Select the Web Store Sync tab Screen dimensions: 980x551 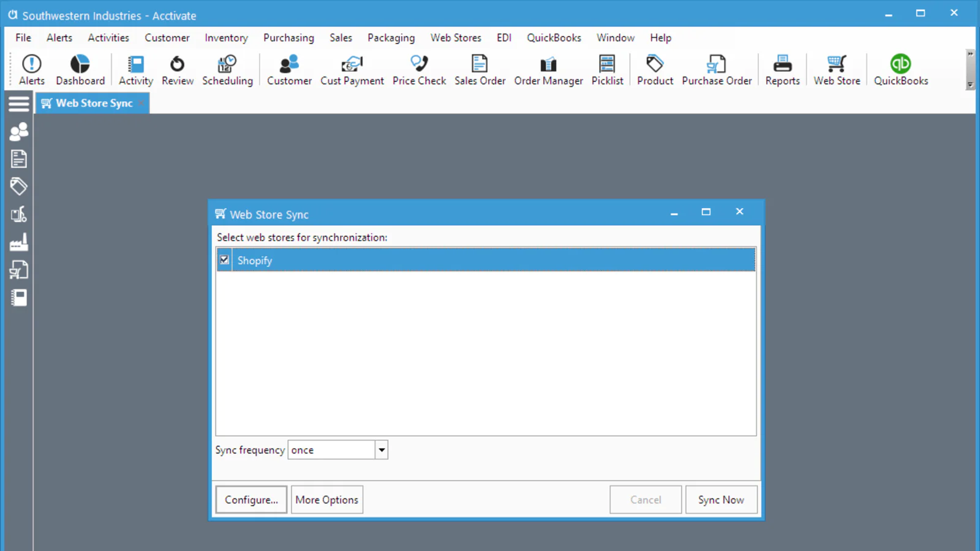[92, 103]
